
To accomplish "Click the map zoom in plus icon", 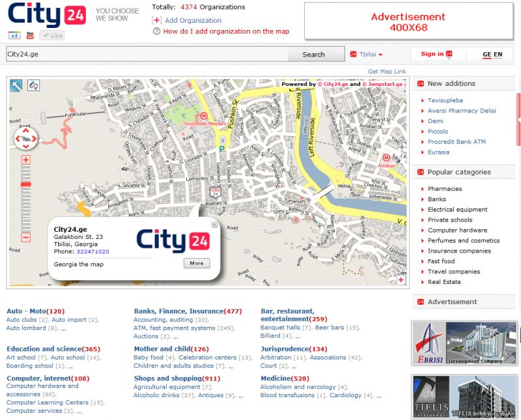I will tap(26, 160).
